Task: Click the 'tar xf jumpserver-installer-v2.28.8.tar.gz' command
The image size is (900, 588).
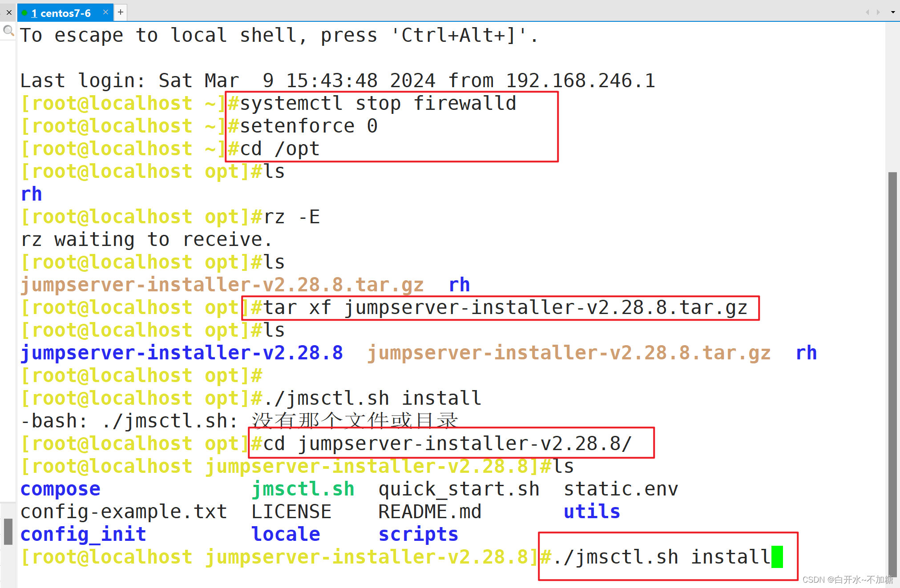Action: click(x=506, y=308)
